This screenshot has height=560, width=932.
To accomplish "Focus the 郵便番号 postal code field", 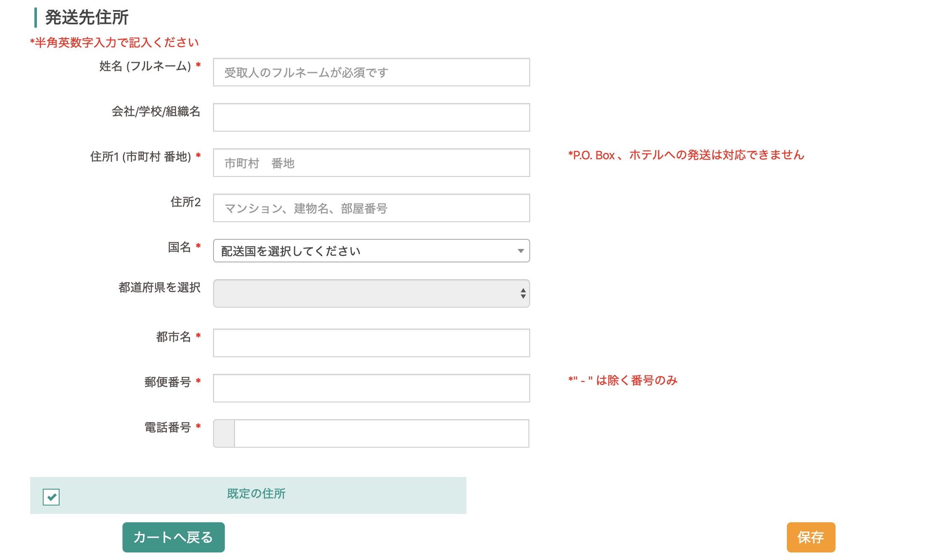I will coord(371,389).
